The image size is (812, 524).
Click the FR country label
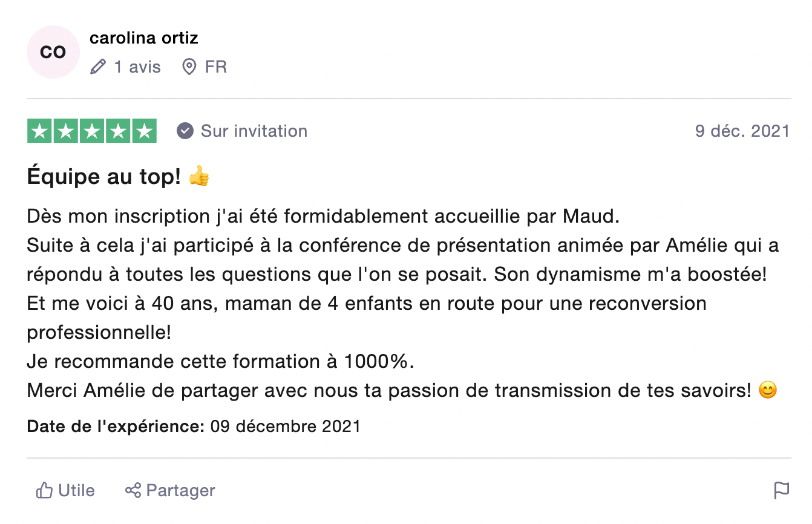216,67
